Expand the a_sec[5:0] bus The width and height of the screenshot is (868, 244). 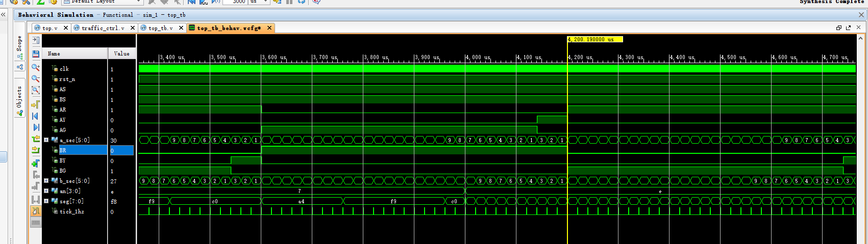46,140
